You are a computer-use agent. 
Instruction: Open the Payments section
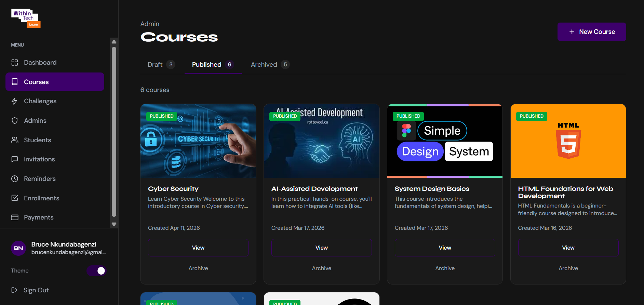[55, 217]
